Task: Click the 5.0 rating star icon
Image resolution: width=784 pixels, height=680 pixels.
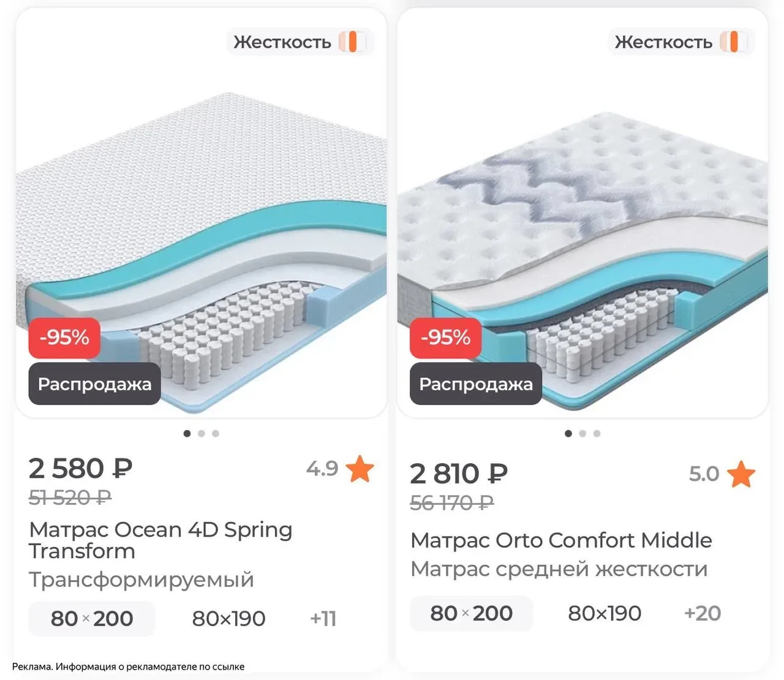Action: (741, 474)
